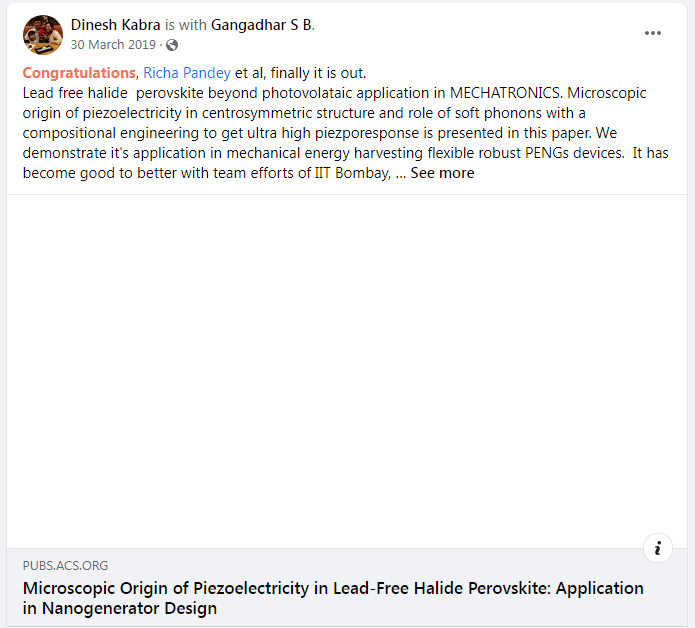Viewport: 695px width, 628px height.
Task: Open Gangadhar S B. tagged profile
Action: (x=262, y=25)
